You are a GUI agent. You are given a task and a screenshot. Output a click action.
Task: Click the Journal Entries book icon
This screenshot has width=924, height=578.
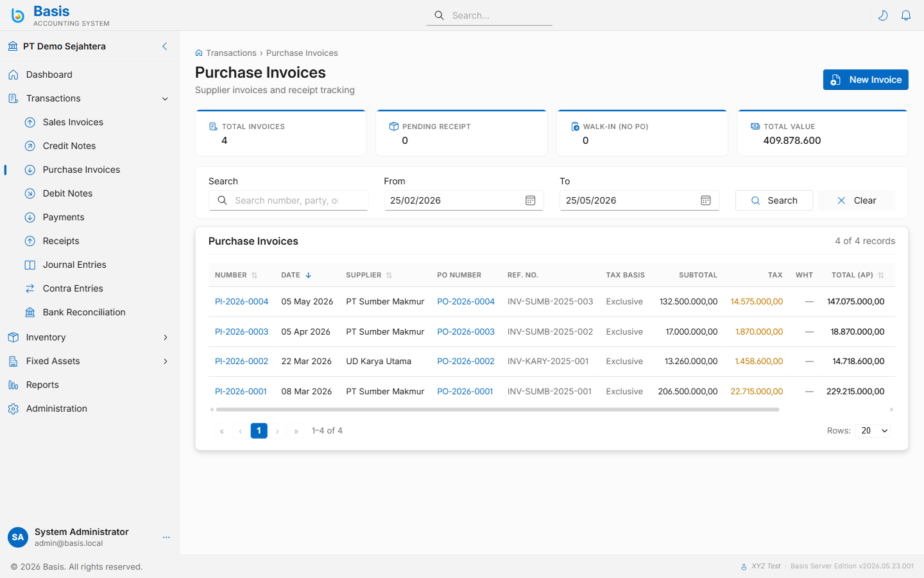pyautogui.click(x=30, y=265)
